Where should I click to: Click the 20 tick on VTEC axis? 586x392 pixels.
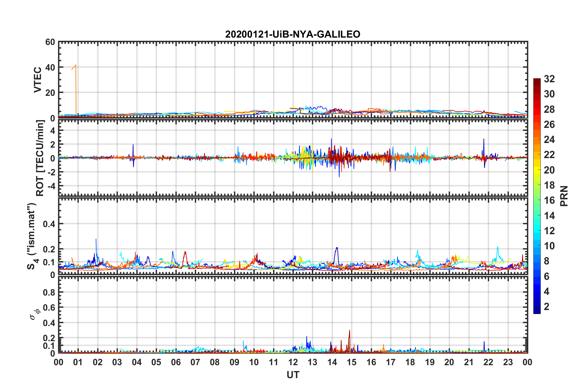[50, 93]
